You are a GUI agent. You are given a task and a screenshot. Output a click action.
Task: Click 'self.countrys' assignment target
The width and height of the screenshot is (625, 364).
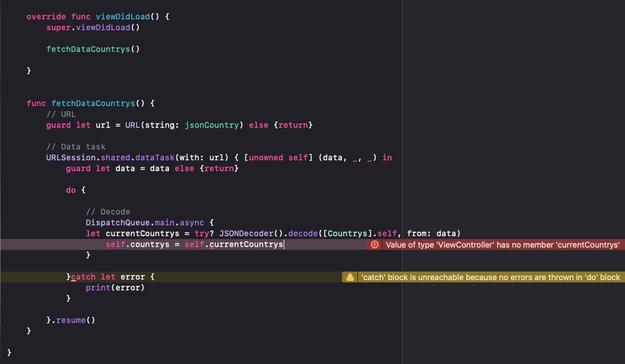coord(138,244)
